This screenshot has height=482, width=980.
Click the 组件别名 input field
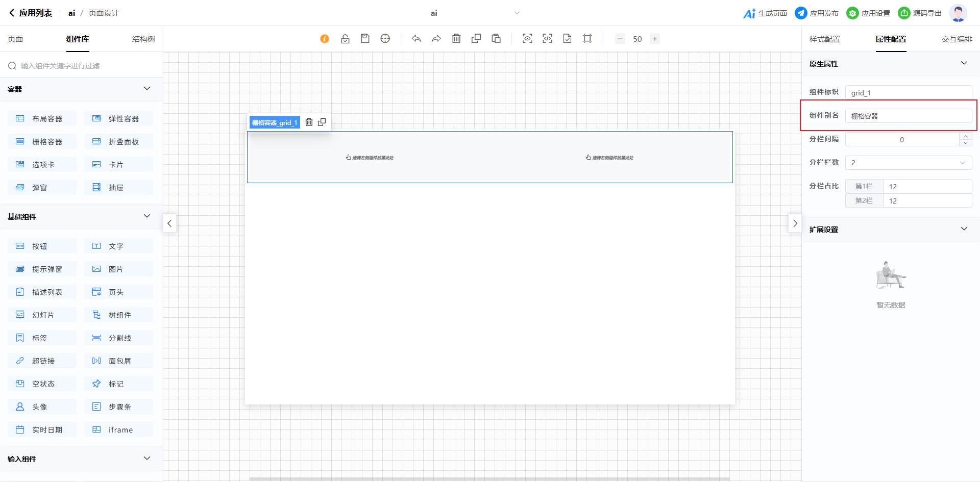pyautogui.click(x=909, y=116)
